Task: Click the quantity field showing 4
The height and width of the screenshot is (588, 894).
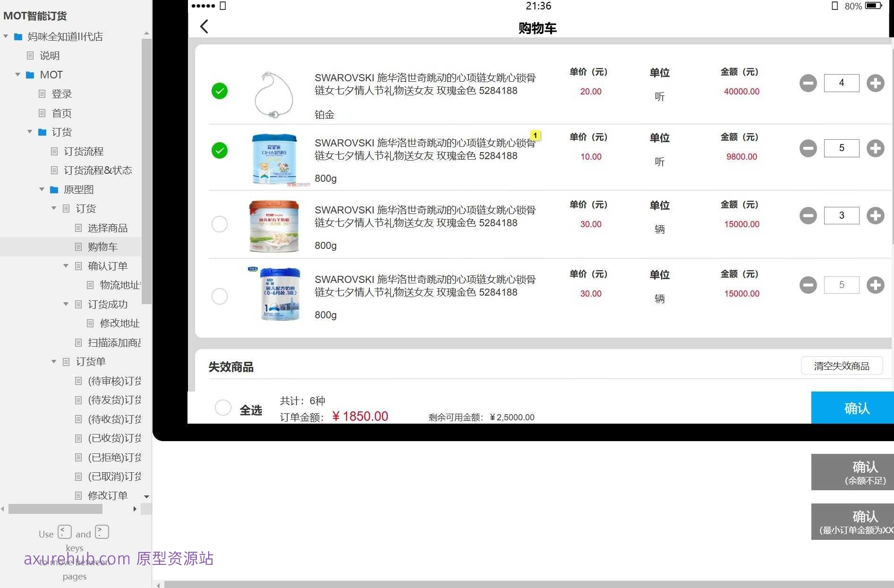Action: pos(842,83)
